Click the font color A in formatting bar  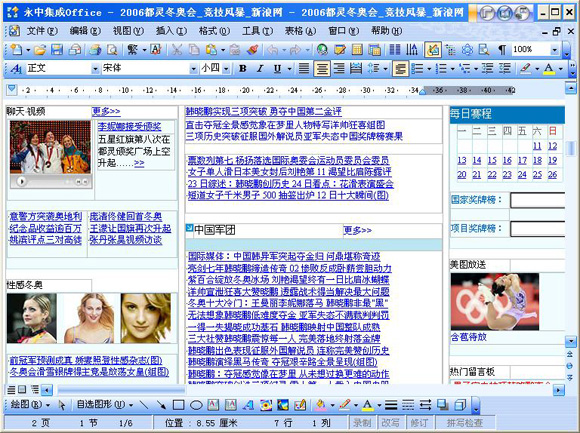tap(549, 68)
